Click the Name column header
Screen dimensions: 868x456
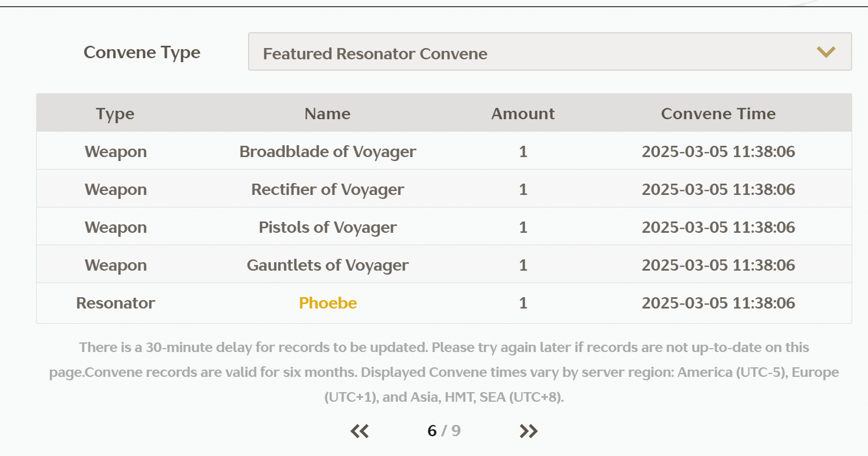(x=328, y=114)
